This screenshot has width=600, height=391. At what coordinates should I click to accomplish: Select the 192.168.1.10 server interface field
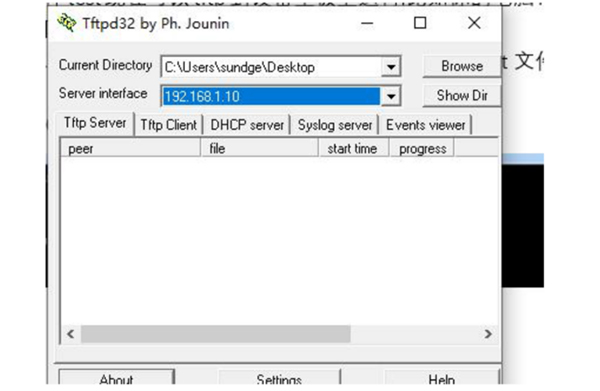click(x=271, y=96)
